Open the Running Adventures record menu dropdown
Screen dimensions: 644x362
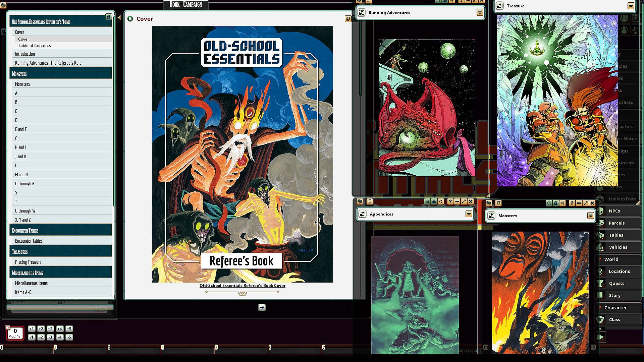coord(480,13)
